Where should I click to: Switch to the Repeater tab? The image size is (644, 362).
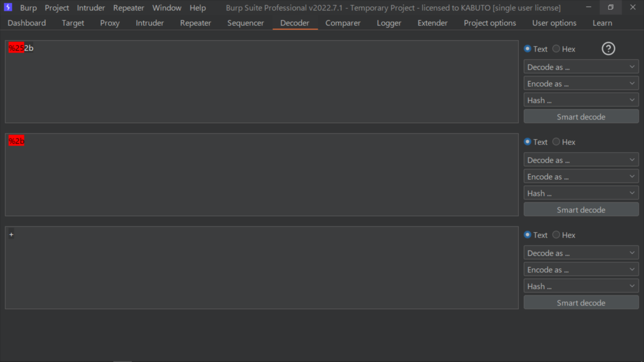click(x=196, y=23)
